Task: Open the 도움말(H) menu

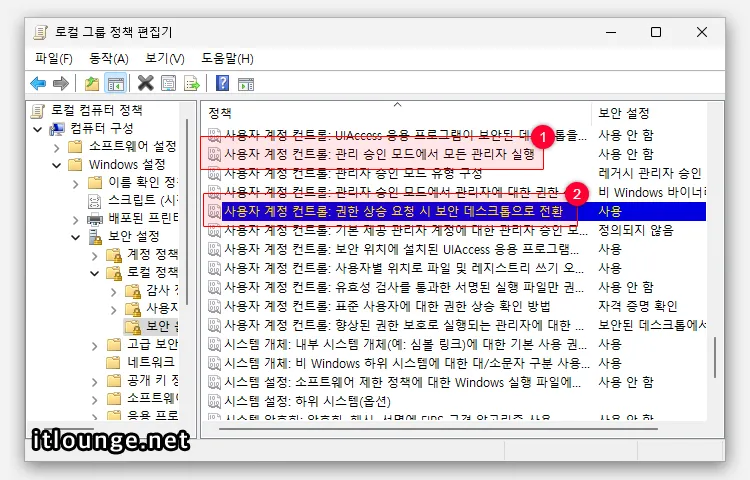Action: [x=227, y=58]
